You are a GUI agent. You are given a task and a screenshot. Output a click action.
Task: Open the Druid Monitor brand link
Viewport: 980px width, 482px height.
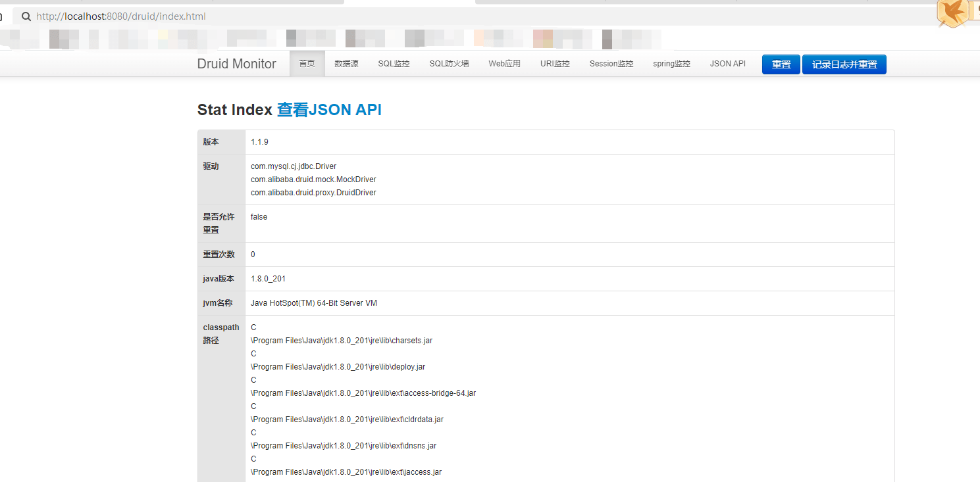[237, 64]
